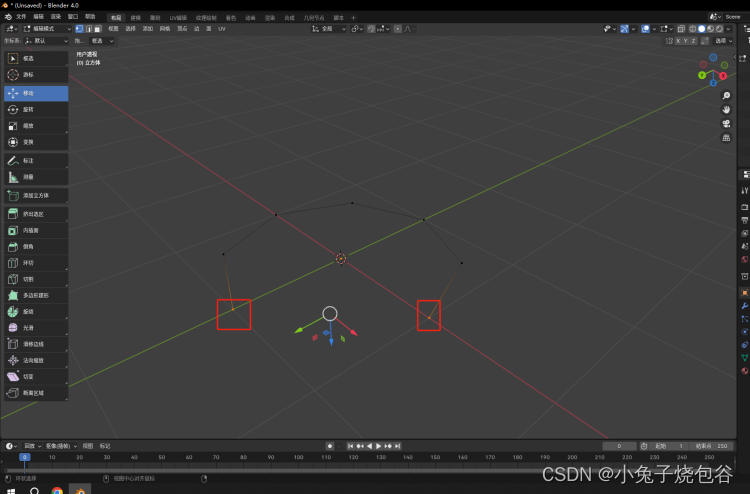
Task: Select the Inset Faces (内插面) tool
Action: pyautogui.click(x=36, y=231)
